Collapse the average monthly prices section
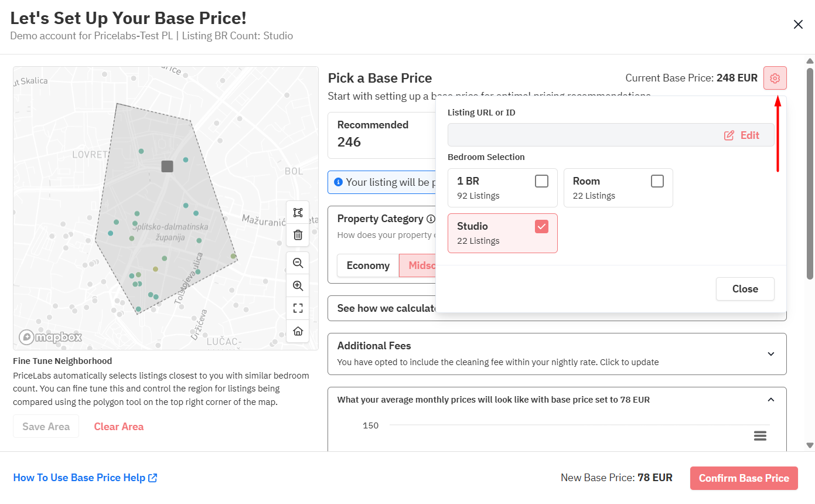This screenshot has width=815, height=504. pyautogui.click(x=770, y=400)
